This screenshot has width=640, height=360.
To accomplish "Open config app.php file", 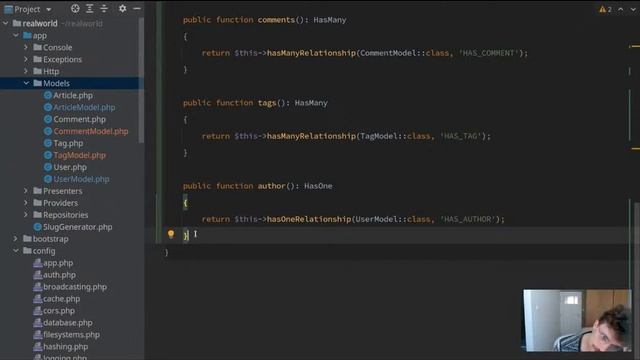I will 58,263.
